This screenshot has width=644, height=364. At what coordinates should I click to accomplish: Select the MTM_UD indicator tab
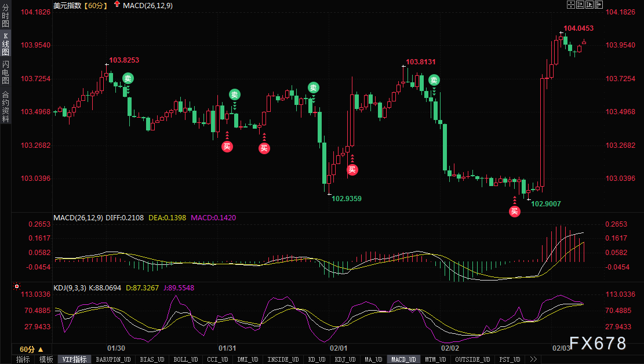click(435, 359)
